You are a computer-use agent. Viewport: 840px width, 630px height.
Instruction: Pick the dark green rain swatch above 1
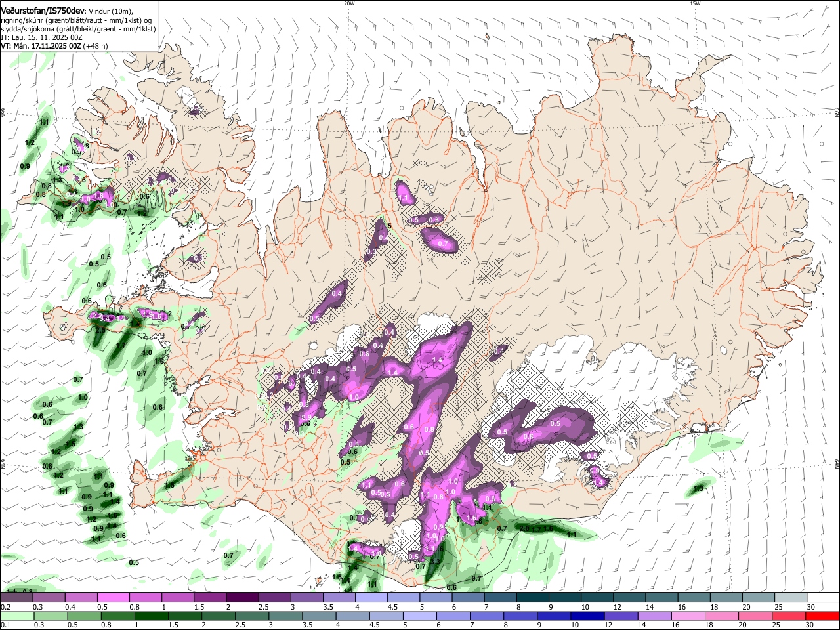tap(153, 616)
